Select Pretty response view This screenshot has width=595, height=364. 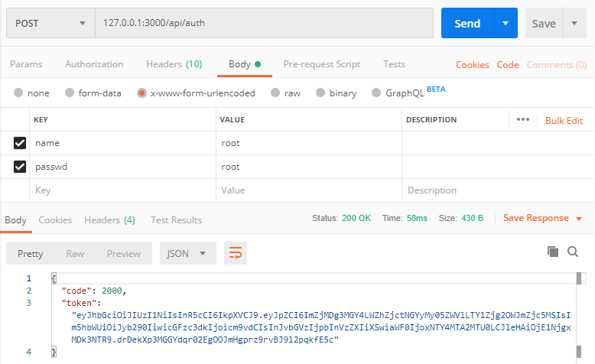click(x=31, y=254)
